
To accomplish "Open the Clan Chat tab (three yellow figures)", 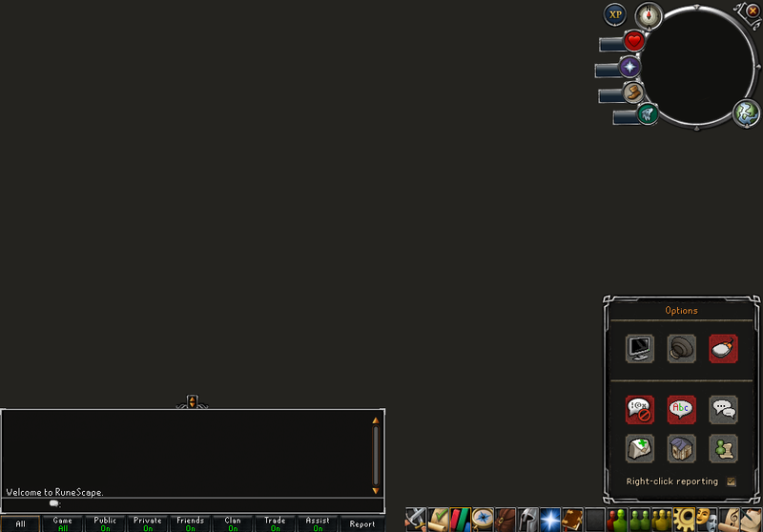I will tap(662, 520).
